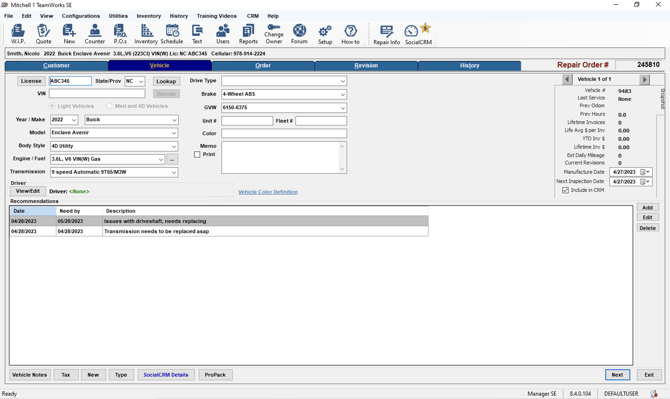
Task: Switch to the History tab
Action: click(469, 66)
